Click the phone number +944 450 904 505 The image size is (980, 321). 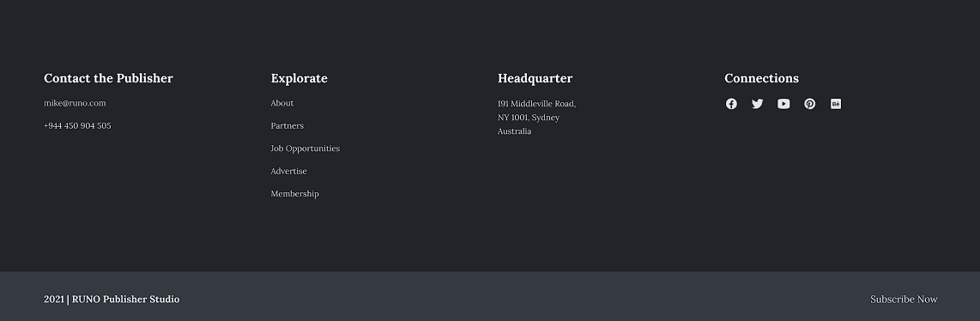[77, 125]
